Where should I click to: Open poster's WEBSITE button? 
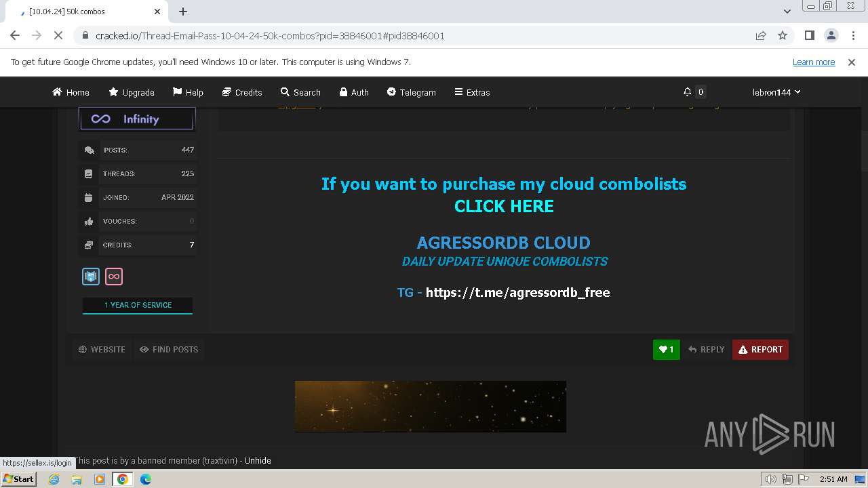102,350
